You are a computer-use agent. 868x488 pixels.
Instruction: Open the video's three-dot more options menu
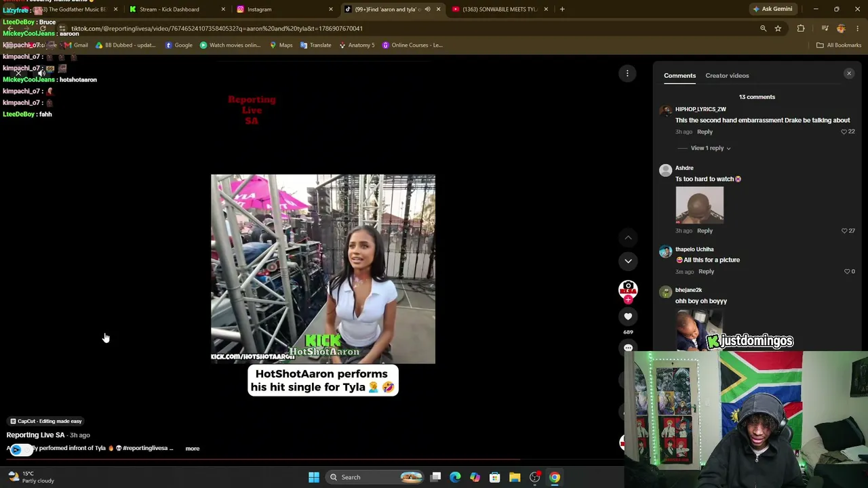click(627, 73)
